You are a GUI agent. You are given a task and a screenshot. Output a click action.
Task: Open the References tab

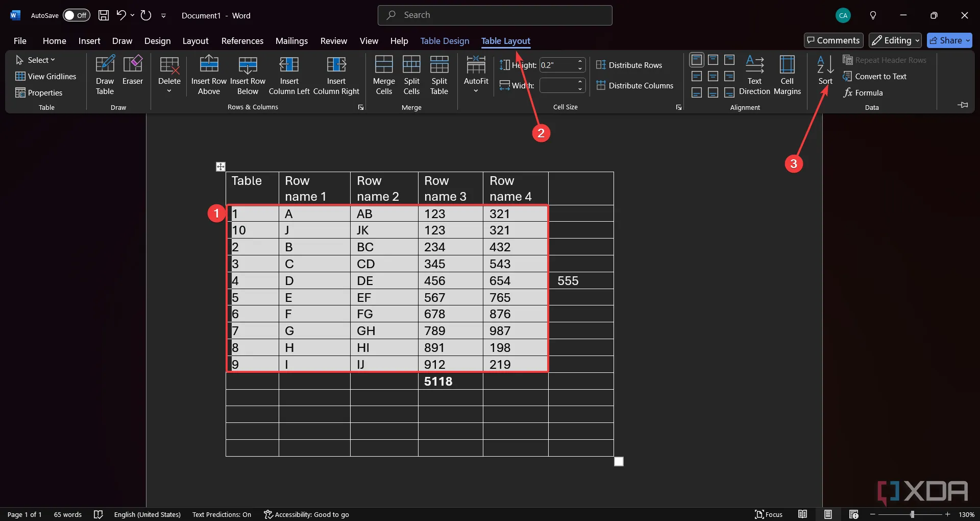coord(242,41)
